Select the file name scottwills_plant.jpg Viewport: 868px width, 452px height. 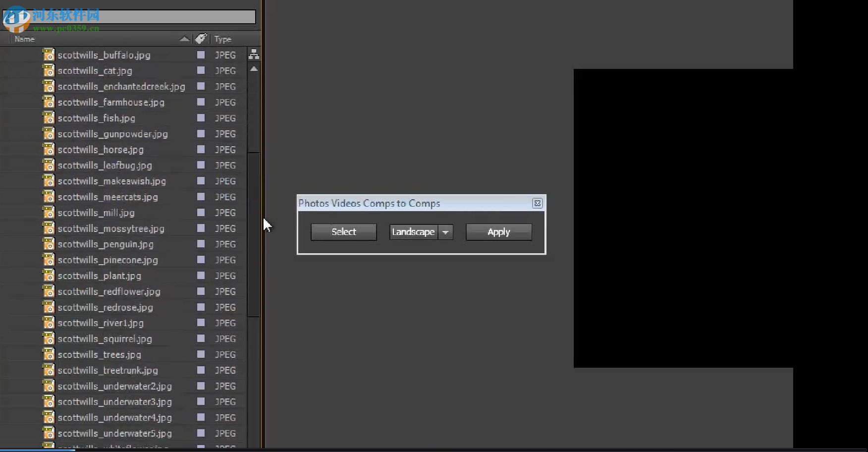tap(100, 276)
